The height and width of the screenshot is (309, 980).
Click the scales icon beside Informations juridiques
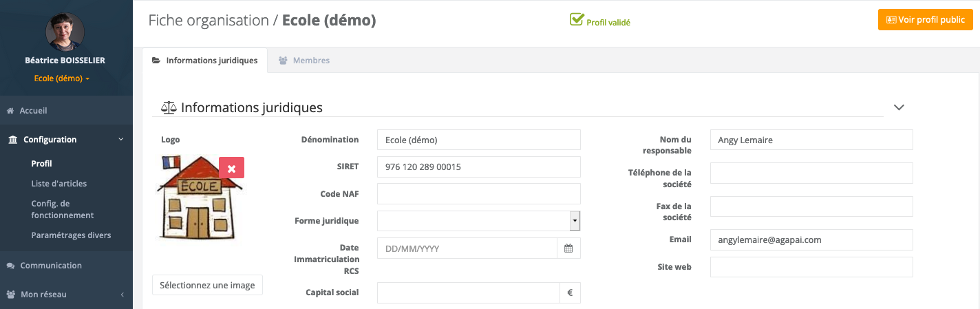pos(169,107)
